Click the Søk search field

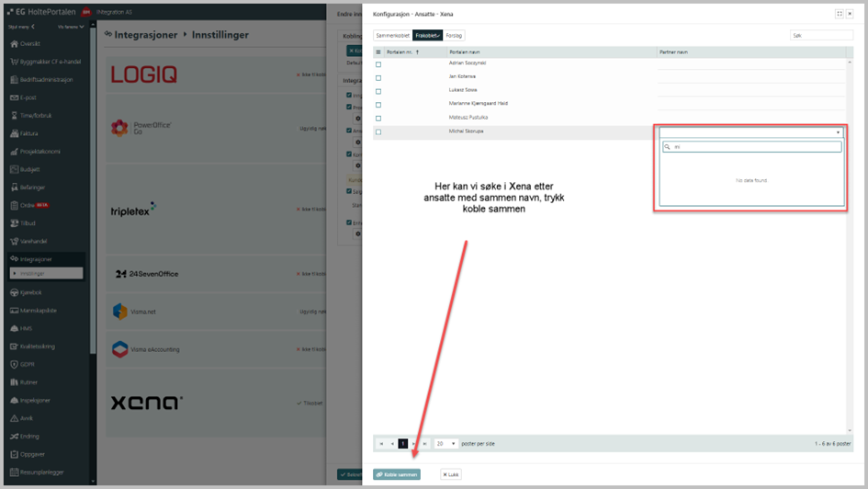821,36
